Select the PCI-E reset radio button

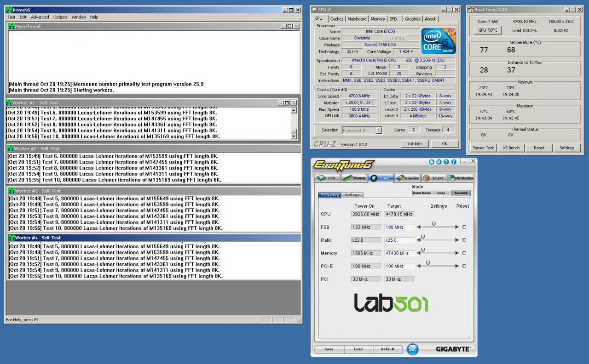coord(464,266)
